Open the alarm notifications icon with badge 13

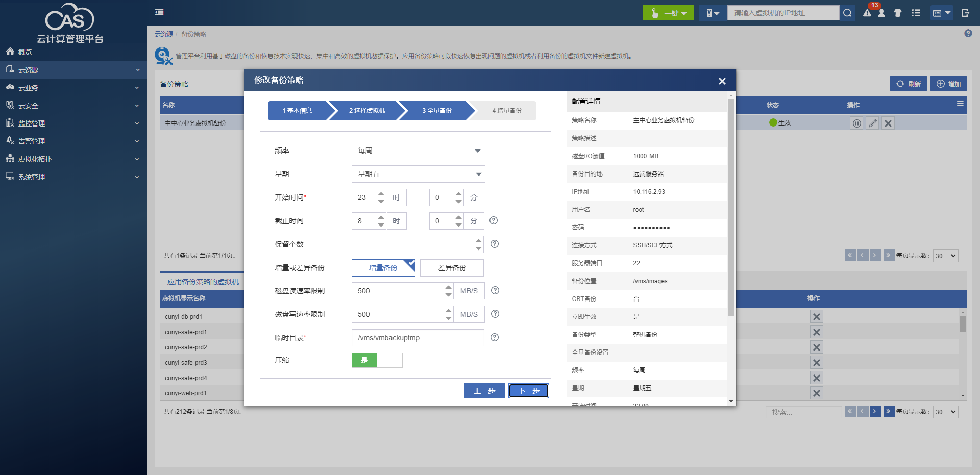pyautogui.click(x=867, y=13)
